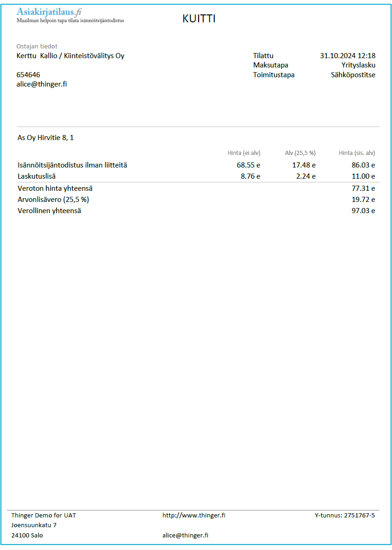Select the tagline "Maailman helpoin tapa tilata isännöitsijäntodistus"

pos(70,20)
